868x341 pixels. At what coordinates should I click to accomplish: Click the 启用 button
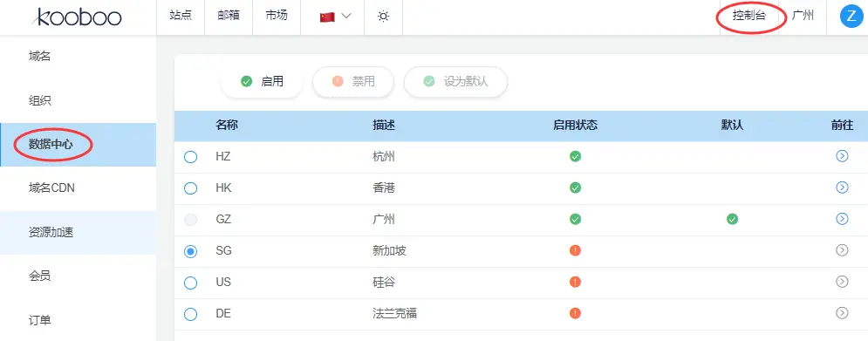[x=262, y=82]
